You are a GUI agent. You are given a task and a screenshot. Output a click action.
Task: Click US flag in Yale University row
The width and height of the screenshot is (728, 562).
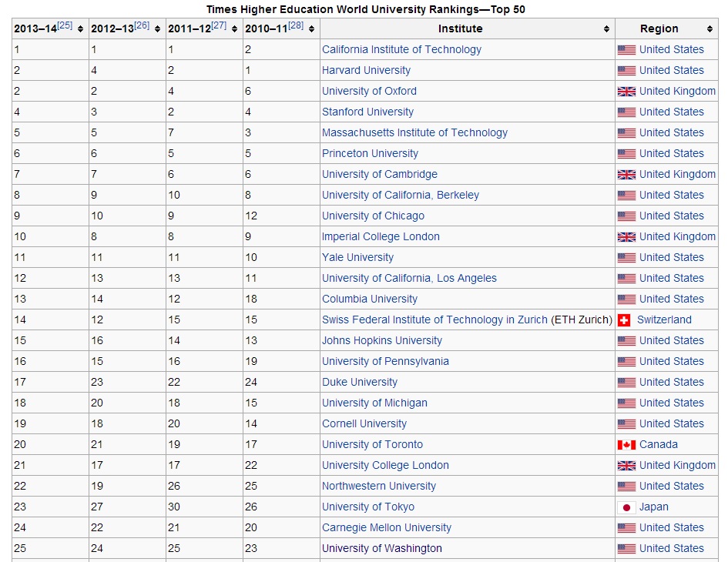coord(627,258)
